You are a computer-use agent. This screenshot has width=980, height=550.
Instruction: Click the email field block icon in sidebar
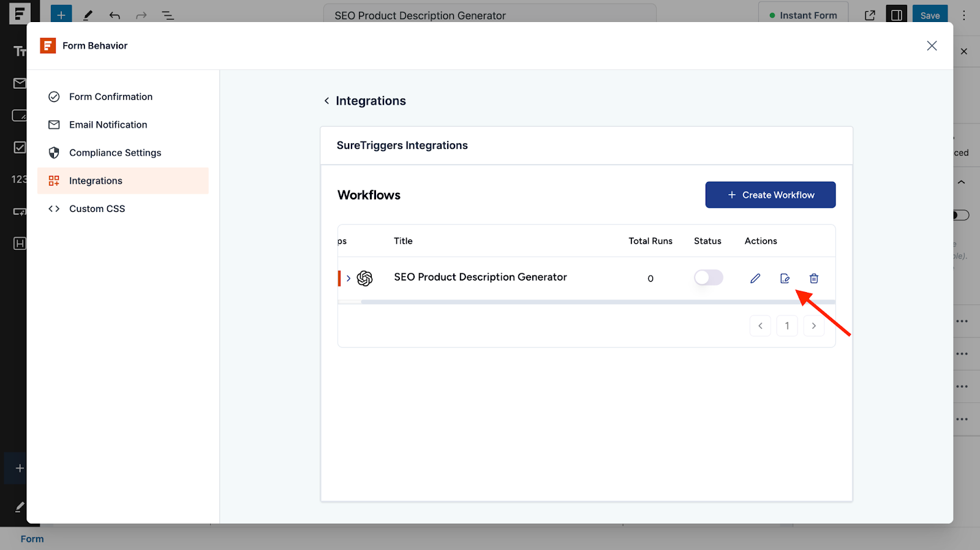tap(20, 83)
